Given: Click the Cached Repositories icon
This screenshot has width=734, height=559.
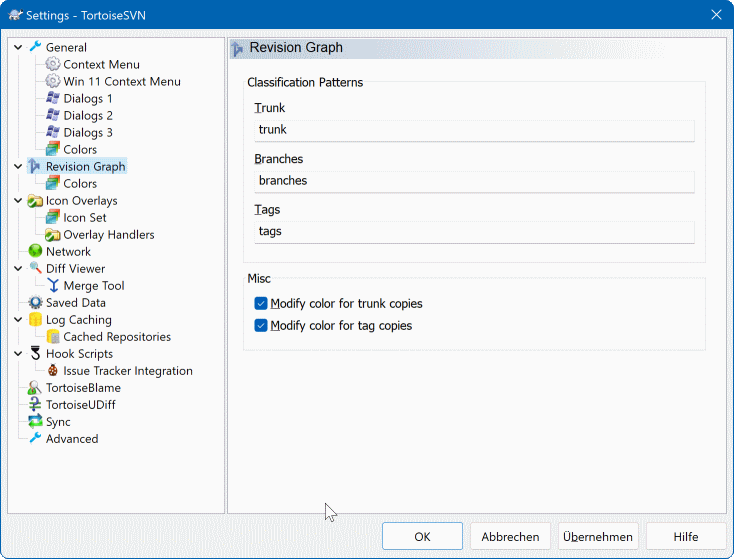Looking at the screenshot, I should [52, 336].
